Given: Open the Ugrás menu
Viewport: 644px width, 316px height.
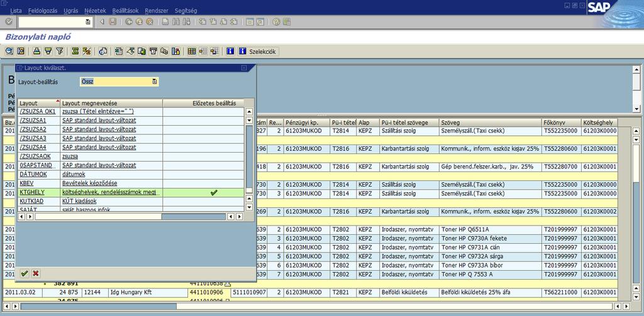Looking at the screenshot, I should click(x=70, y=11).
